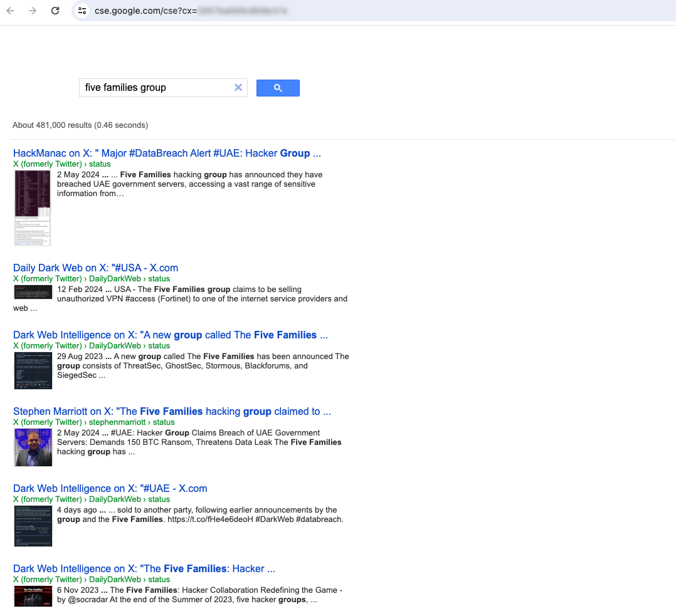Click breadcrumb under 'A new group called' result
The height and width of the screenshot is (616, 676).
[92, 345]
